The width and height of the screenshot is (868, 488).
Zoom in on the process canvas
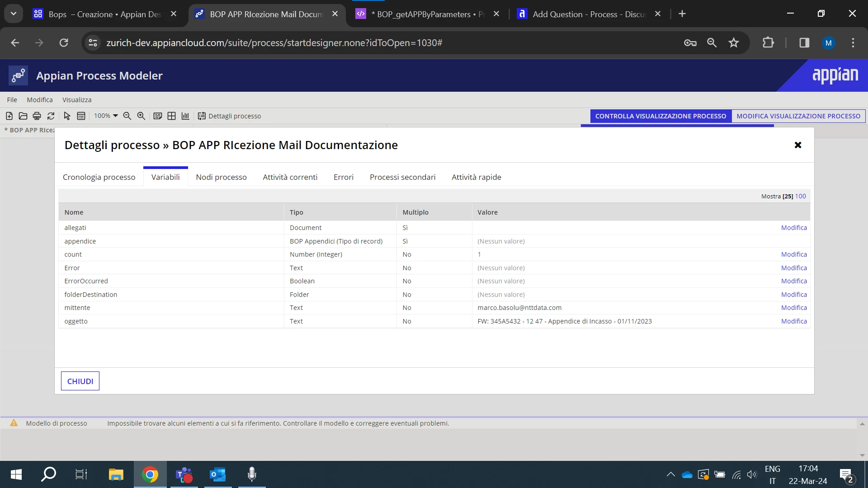[142, 116]
